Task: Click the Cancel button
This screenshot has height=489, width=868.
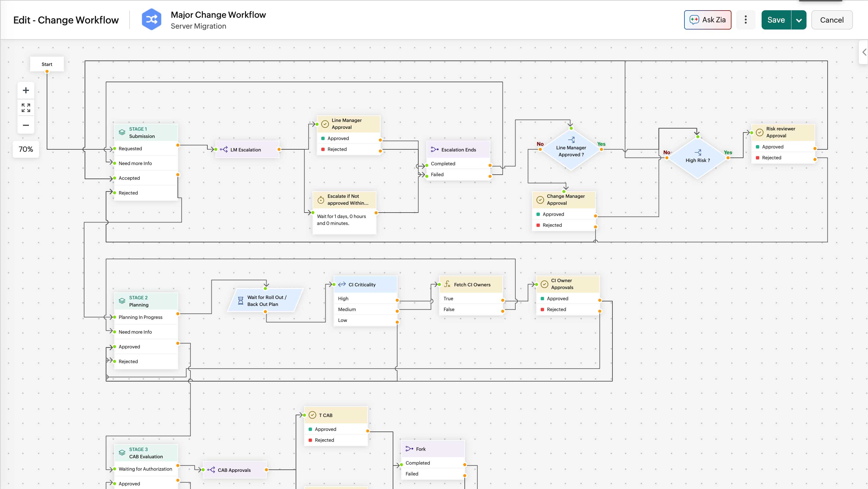Action: [832, 20]
